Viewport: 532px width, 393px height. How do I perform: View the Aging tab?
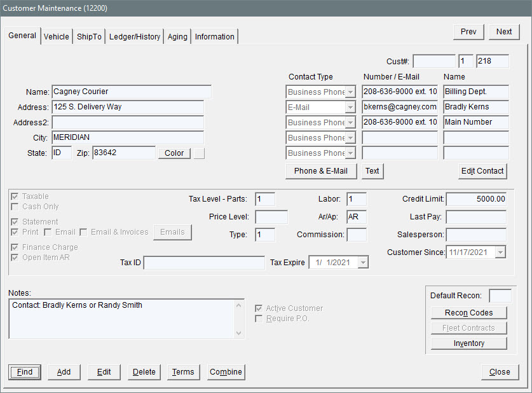177,37
